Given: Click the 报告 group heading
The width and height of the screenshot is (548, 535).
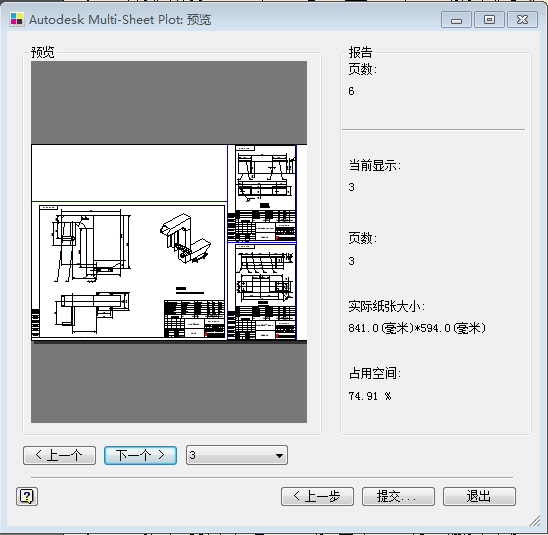Looking at the screenshot, I should click(x=360, y=52).
